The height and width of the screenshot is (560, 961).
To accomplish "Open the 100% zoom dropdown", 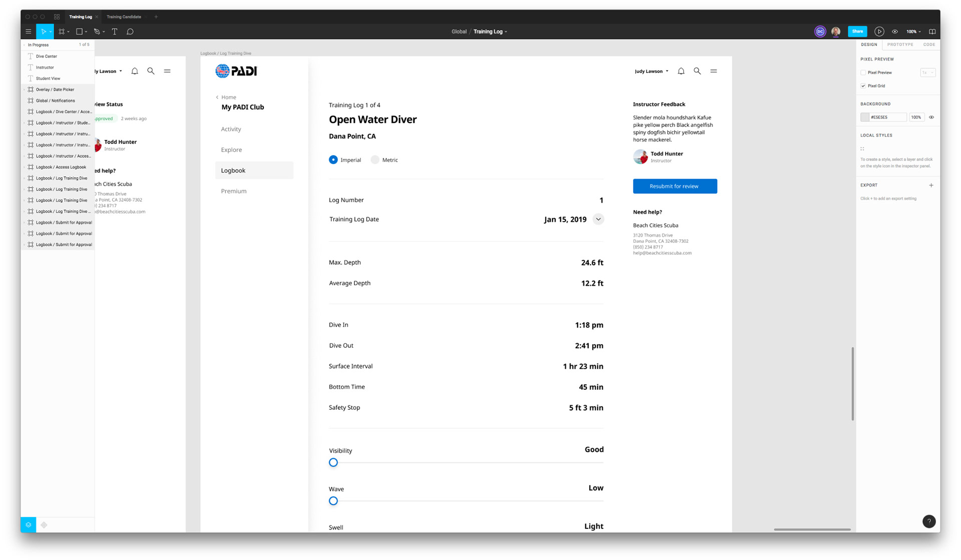I will (913, 32).
